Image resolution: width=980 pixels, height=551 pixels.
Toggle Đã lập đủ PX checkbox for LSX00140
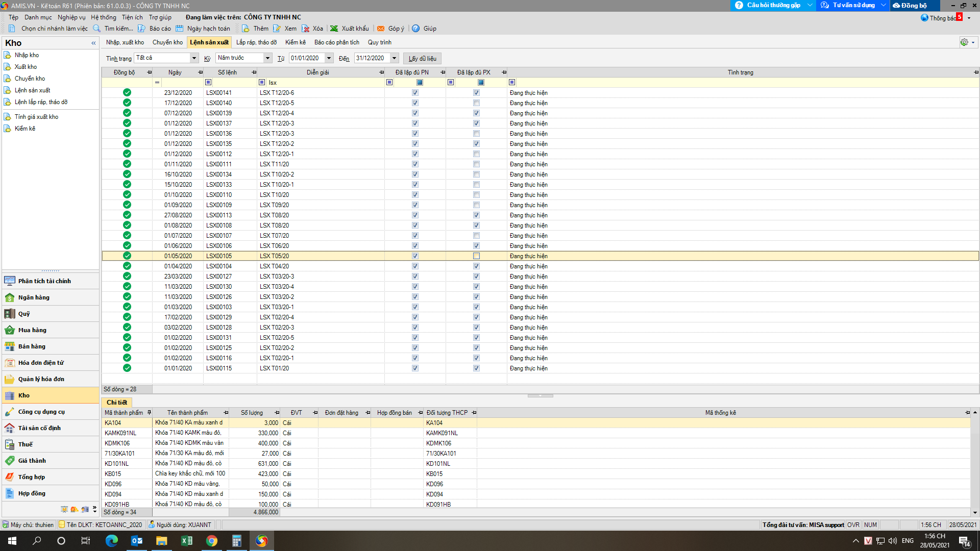click(x=476, y=103)
